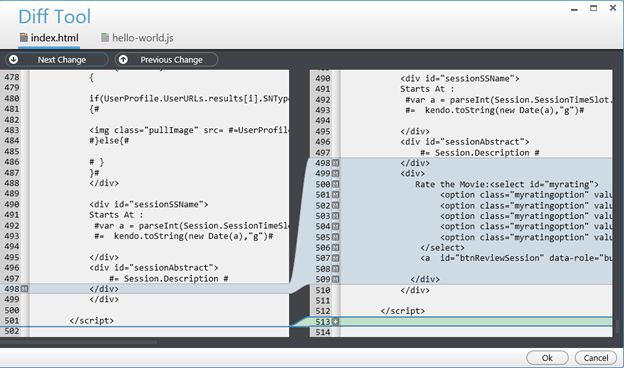This screenshot has width=624, height=368.
Task: Jump to Next Change
Action: [x=57, y=60]
